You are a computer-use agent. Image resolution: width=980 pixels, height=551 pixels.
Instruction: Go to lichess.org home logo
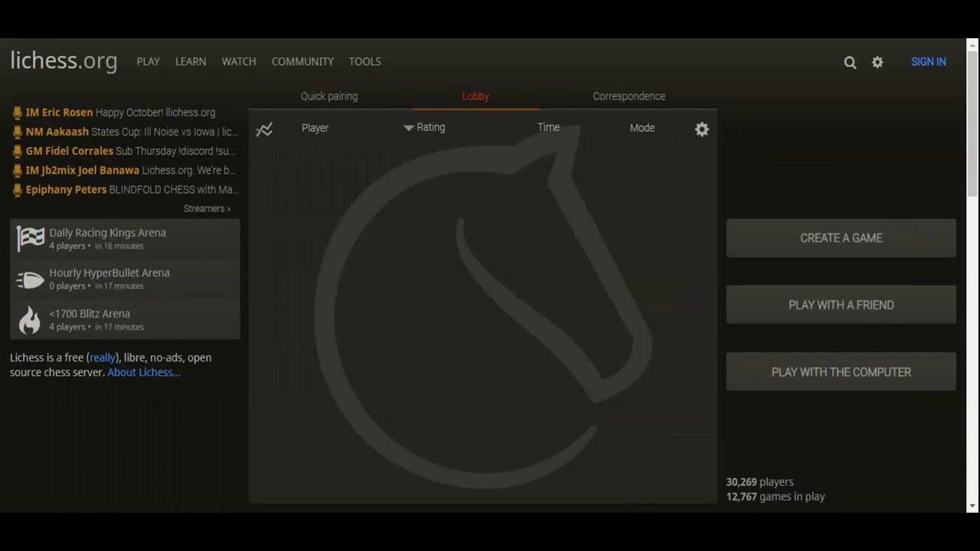64,60
